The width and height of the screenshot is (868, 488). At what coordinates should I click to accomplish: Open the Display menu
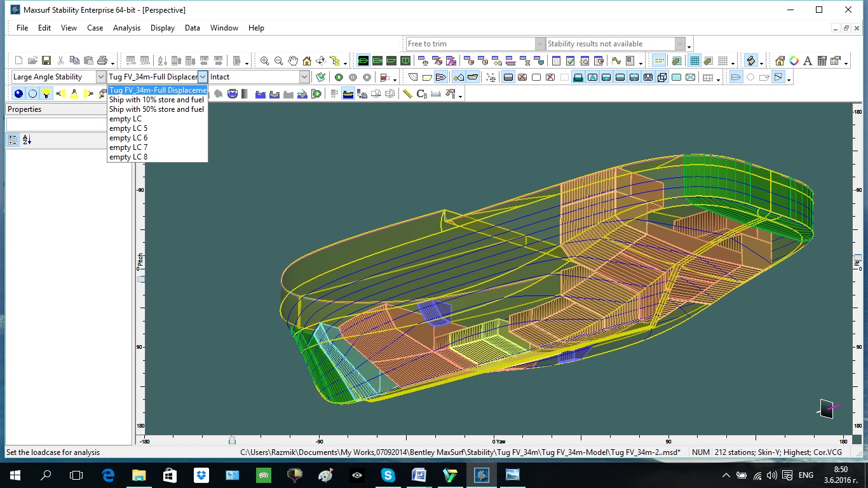coord(163,28)
